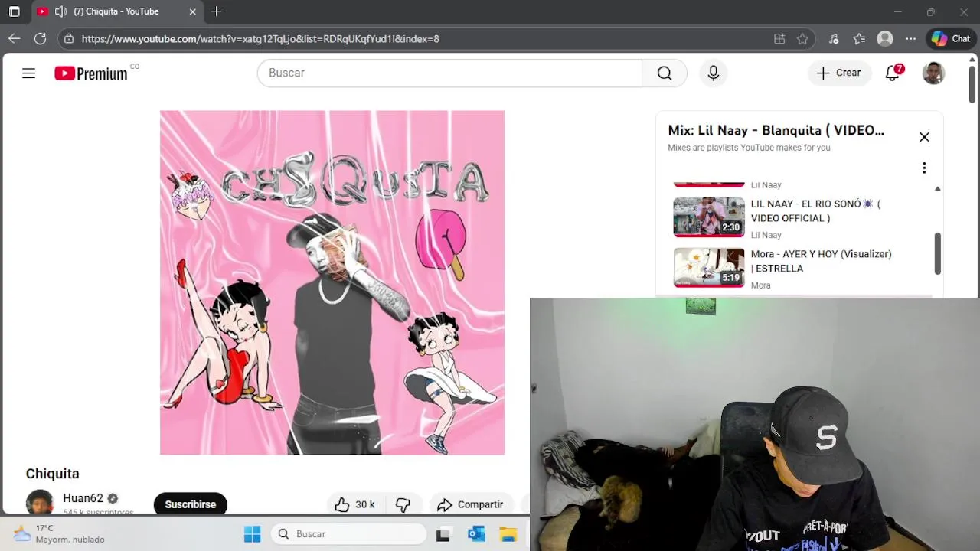980x551 pixels.
Task: Like the video with thumbs up
Action: click(354, 504)
